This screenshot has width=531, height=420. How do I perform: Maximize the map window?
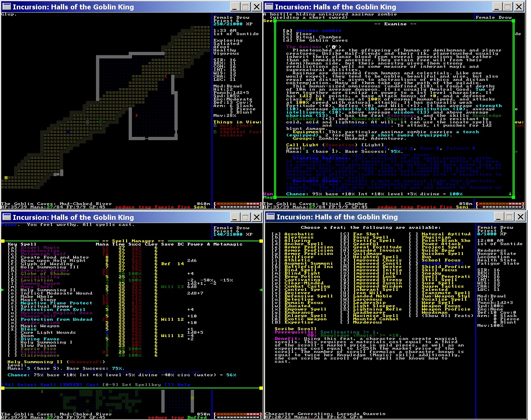tap(245, 7)
